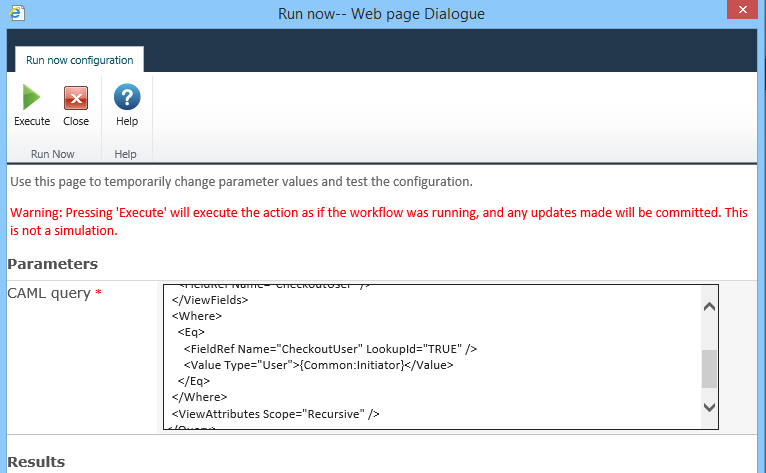Click the green Execute play icon
This screenshot has width=766, height=473.
click(x=31, y=98)
